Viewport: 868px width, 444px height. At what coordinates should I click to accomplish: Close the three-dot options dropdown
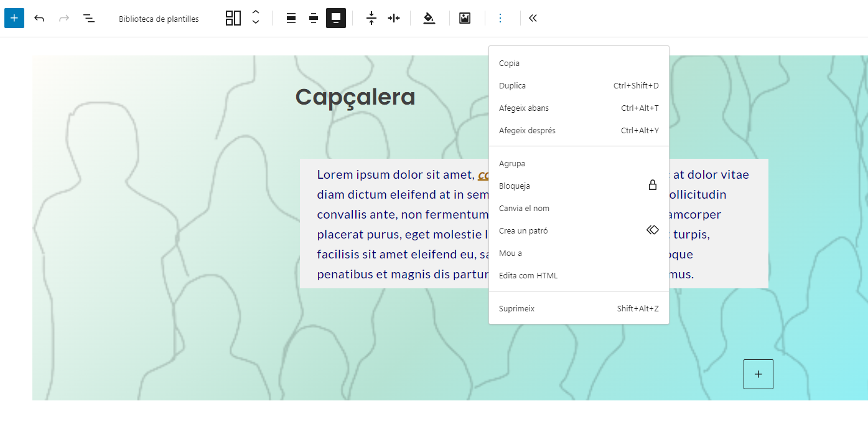coord(500,18)
